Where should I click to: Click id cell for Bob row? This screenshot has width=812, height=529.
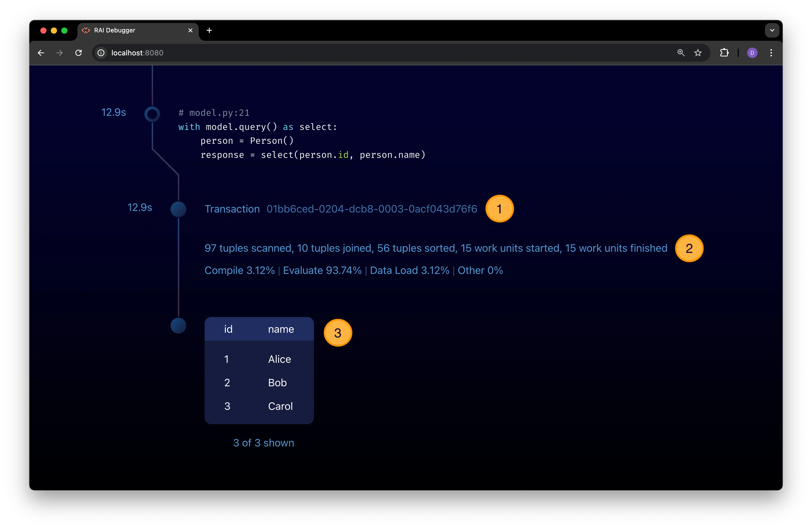click(227, 382)
